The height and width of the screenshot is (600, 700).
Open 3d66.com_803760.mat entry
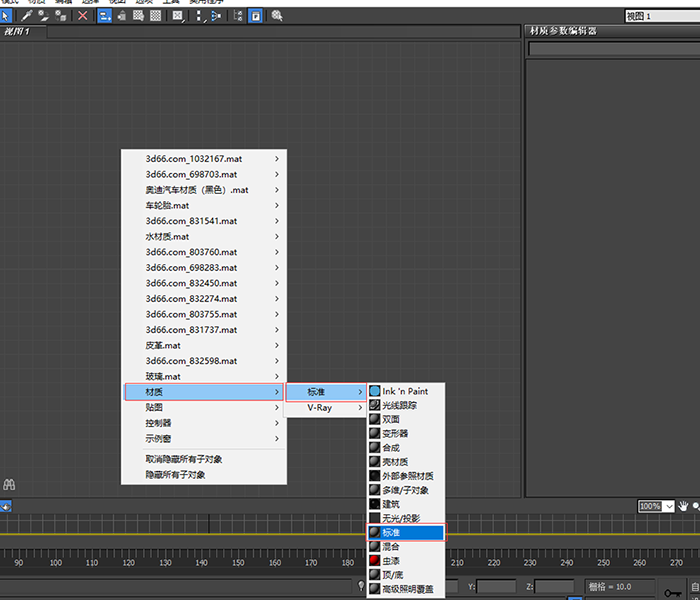(x=204, y=252)
